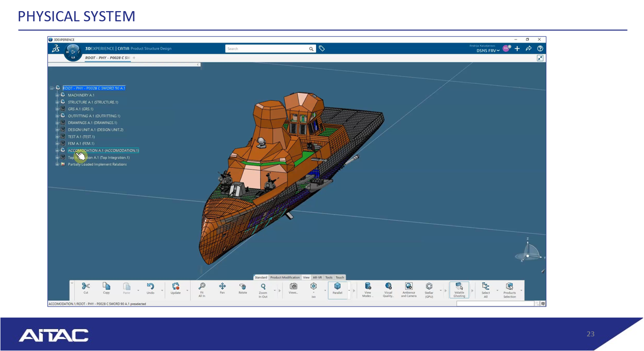The height and width of the screenshot is (351, 644).
Task: Open the Views camera tool
Action: coord(293,287)
